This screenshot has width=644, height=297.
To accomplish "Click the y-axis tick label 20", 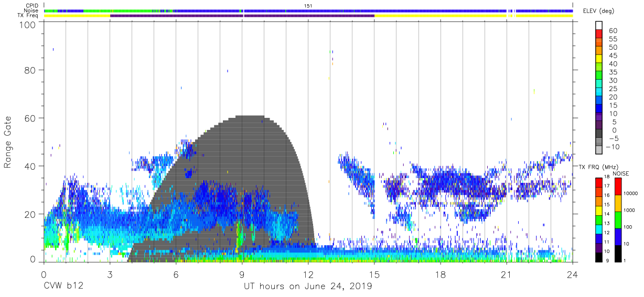I will [x=31, y=214].
